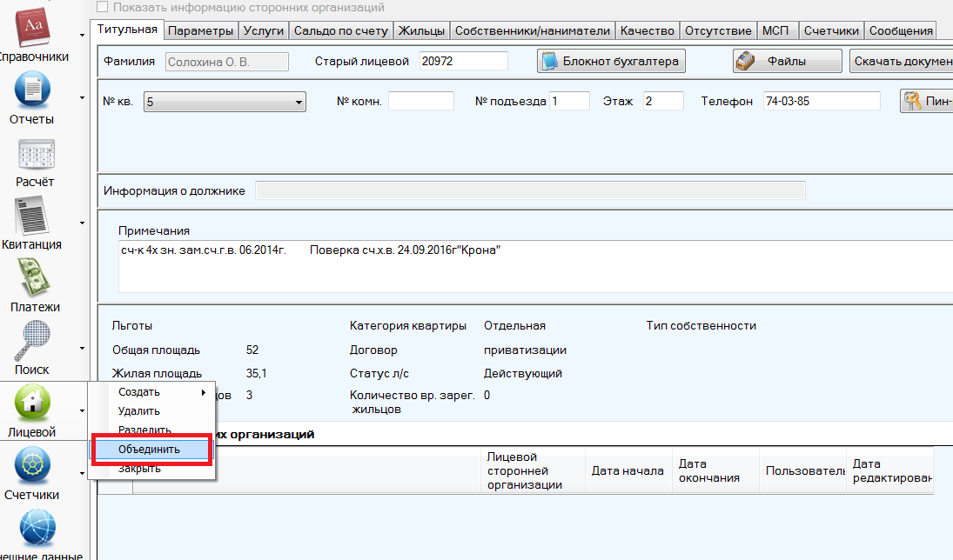Image resolution: width=953 pixels, height=560 pixels.
Task: Click the Блокнот бухгалтера button
Action: click(611, 62)
